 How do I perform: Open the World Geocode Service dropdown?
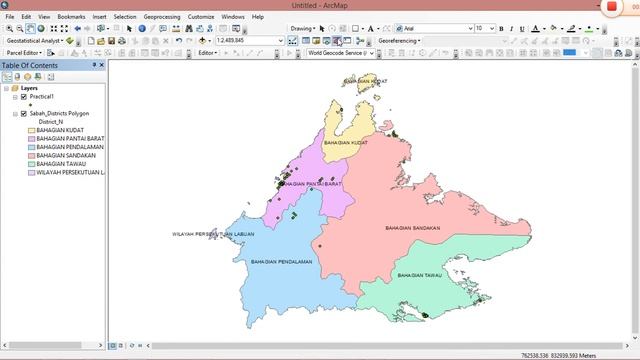coord(372,53)
